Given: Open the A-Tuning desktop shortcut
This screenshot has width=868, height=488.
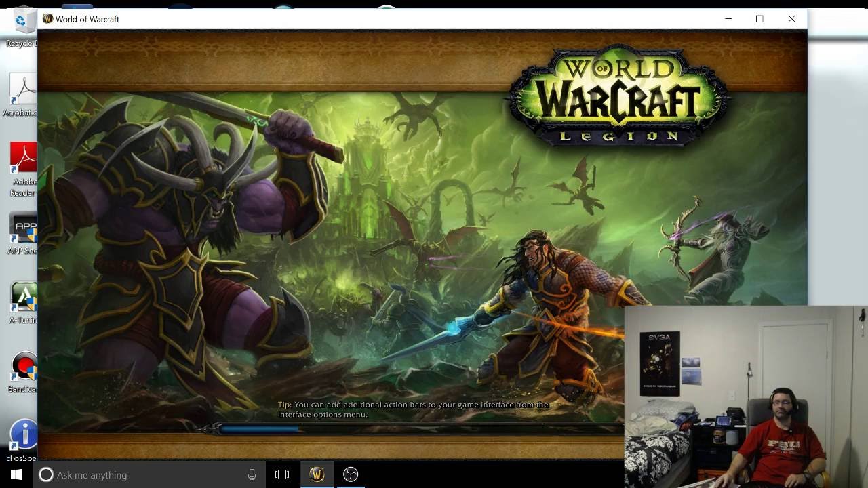Looking at the screenshot, I should point(23,304).
